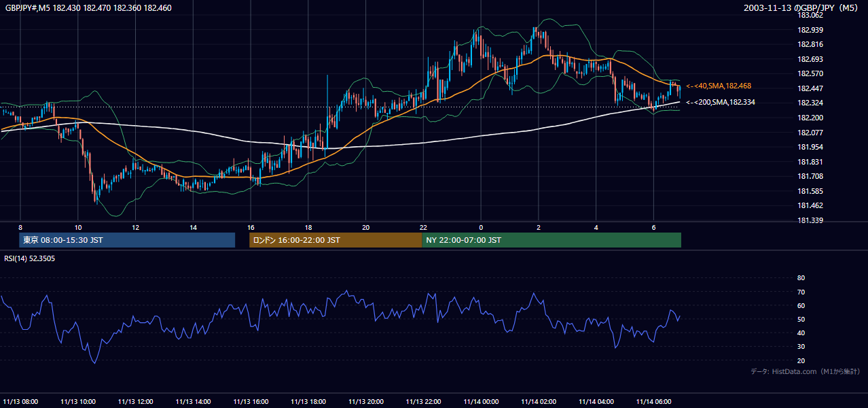This screenshot has width=868, height=408.
Task: Click the 182.939 price axis label
Action: pyautogui.click(x=810, y=30)
